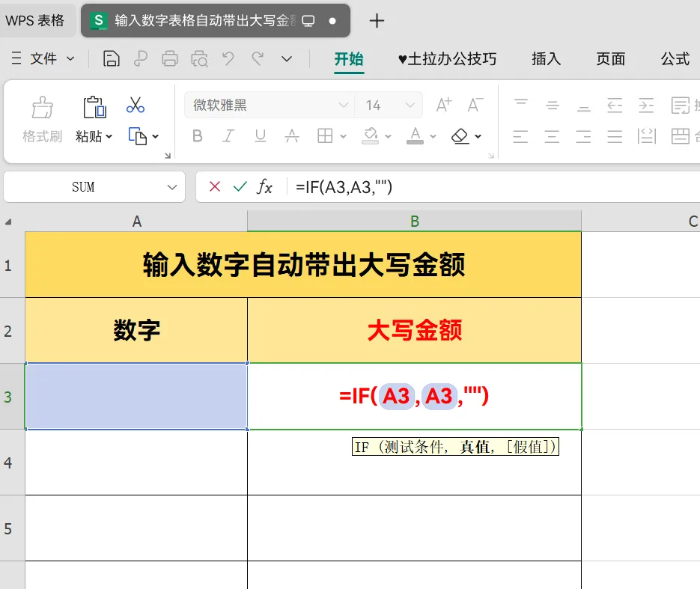Expand quick access toolbar more arrow
This screenshot has width=700, height=589.
pyautogui.click(x=287, y=58)
